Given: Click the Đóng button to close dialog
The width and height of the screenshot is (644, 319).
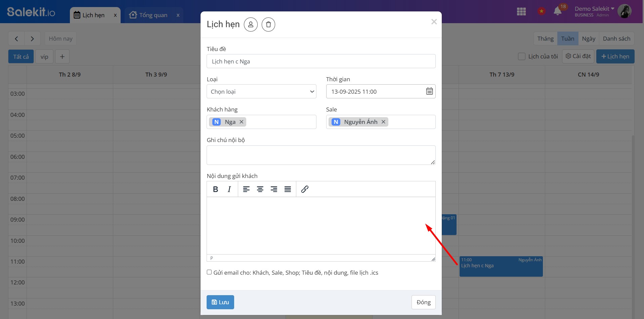Looking at the screenshot, I should click(x=423, y=302).
